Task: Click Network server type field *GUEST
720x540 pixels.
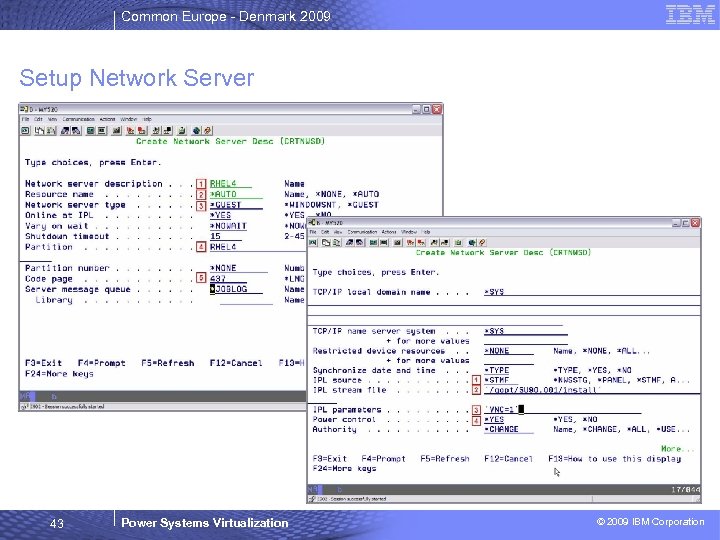Action: (x=236, y=205)
